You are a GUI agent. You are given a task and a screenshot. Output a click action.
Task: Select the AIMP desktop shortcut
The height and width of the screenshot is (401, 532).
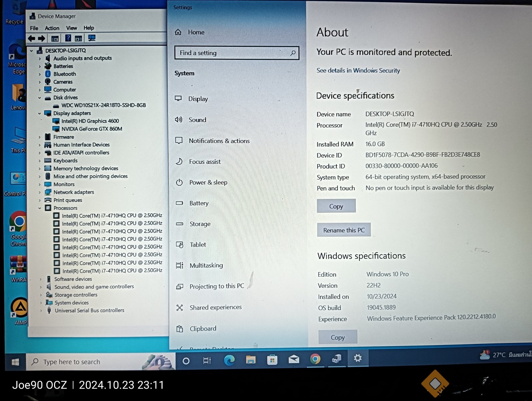click(x=20, y=311)
